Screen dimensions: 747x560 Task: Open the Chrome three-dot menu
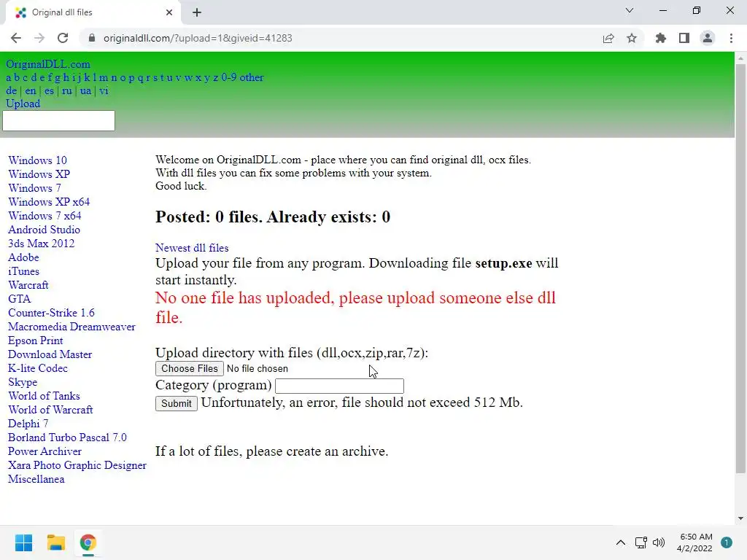(731, 38)
